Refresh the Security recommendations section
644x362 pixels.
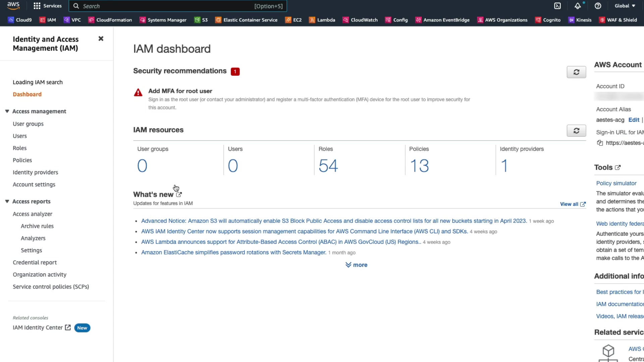576,72
